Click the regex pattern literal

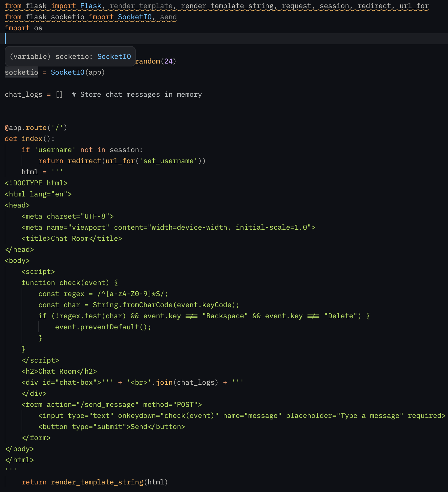(x=132, y=294)
